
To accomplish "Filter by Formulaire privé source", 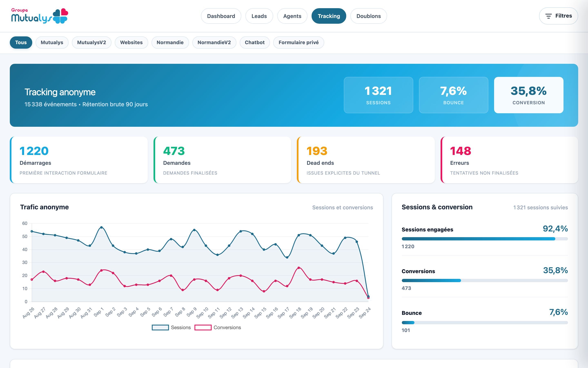I will pyautogui.click(x=298, y=42).
